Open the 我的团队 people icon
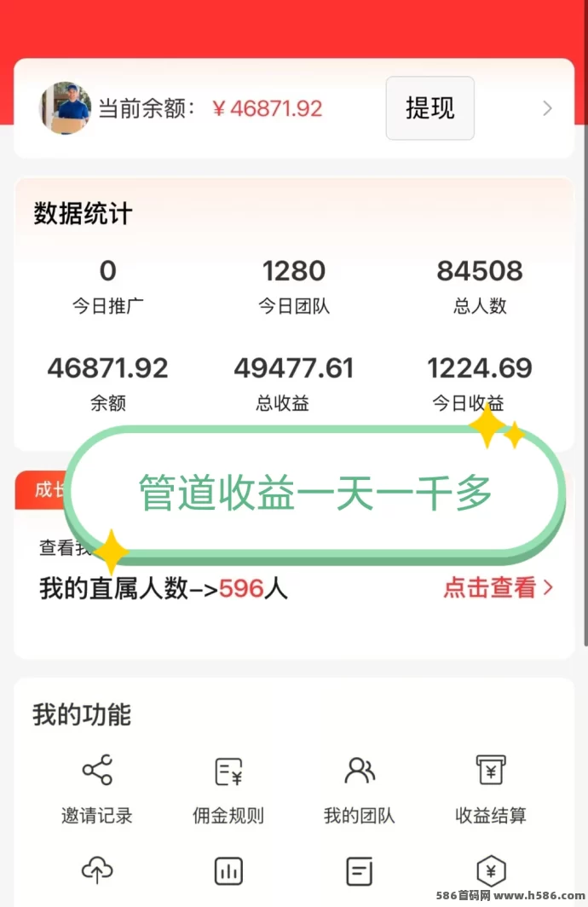The image size is (588, 907). [x=360, y=770]
